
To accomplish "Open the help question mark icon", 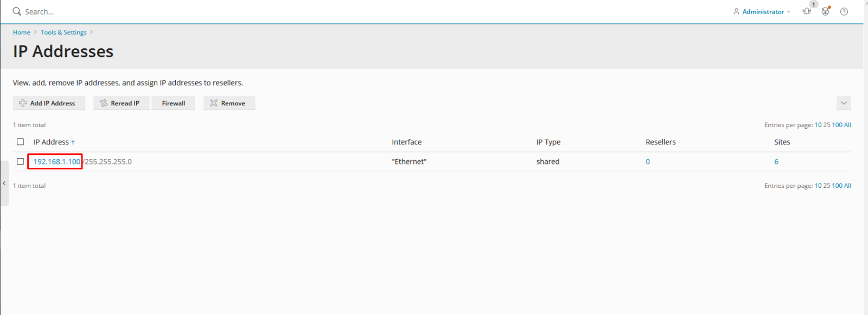I will (x=844, y=11).
